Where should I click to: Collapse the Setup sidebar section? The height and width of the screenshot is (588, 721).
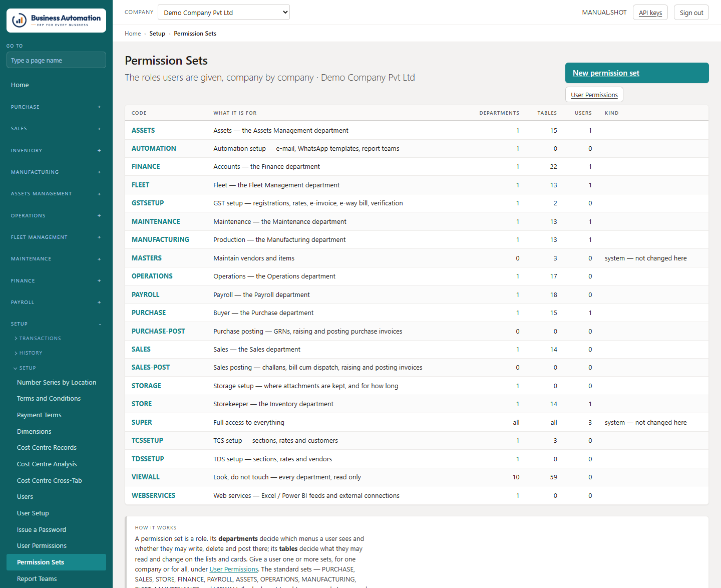point(56,324)
